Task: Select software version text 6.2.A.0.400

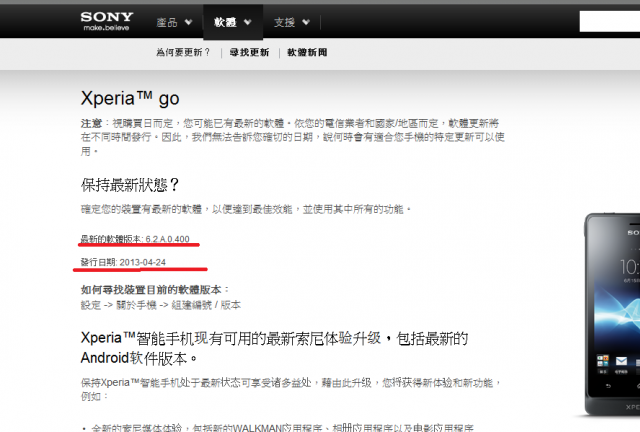Action: coord(167,239)
